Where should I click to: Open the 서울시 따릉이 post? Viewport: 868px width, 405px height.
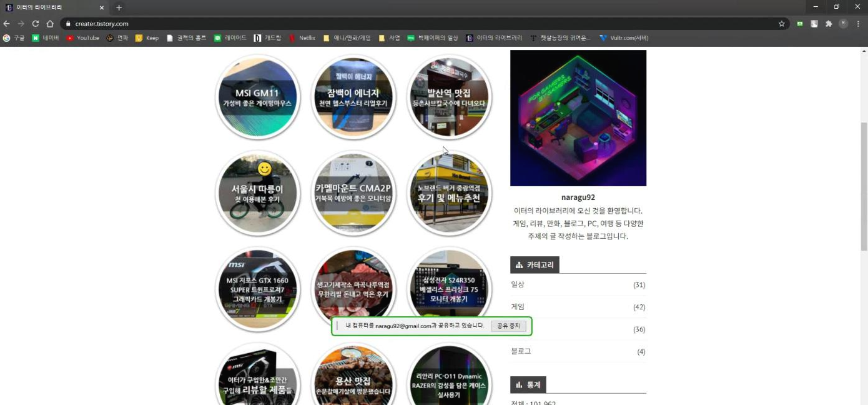click(257, 194)
